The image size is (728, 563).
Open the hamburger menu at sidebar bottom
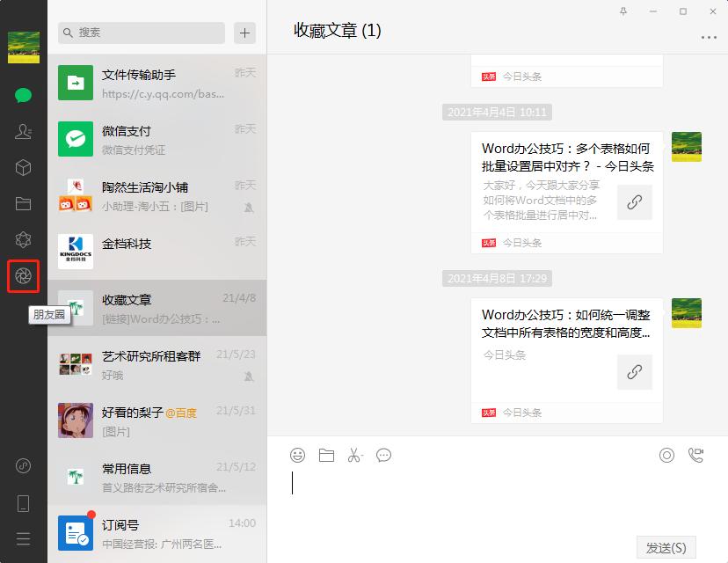pos(23,538)
